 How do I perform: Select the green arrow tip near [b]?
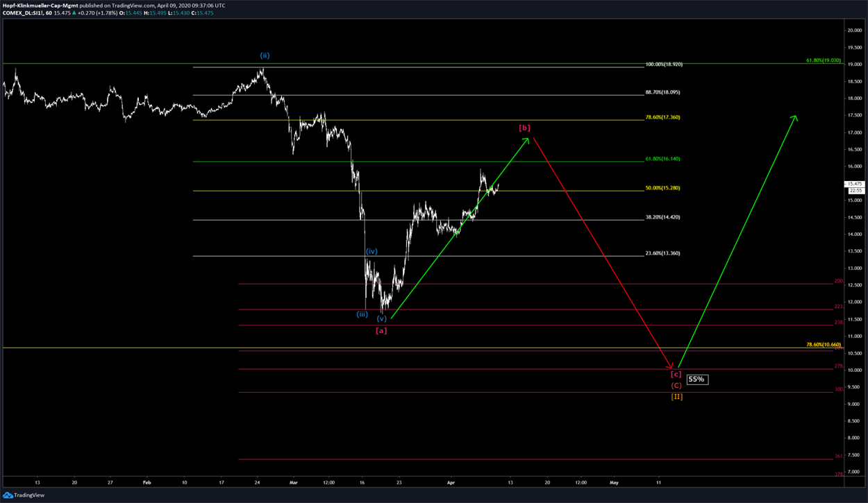pos(528,139)
